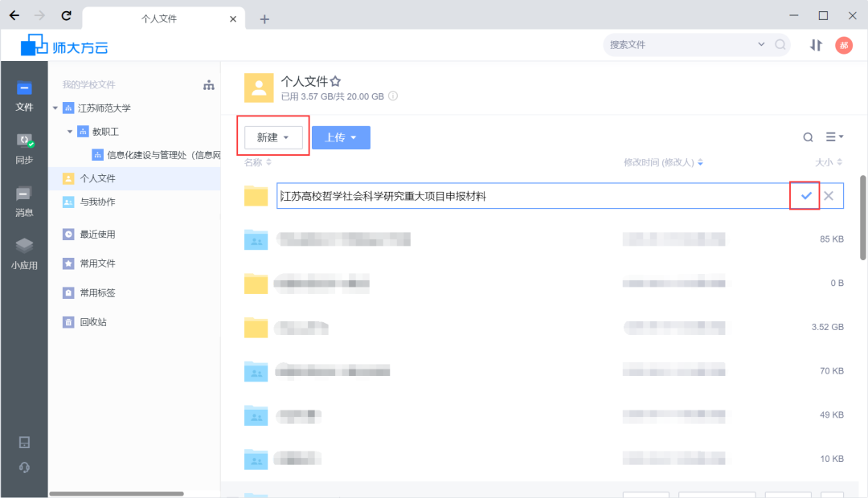The image size is (868, 498).
Task: Open the transfer list via up-down arrows icon
Action: coord(816,45)
